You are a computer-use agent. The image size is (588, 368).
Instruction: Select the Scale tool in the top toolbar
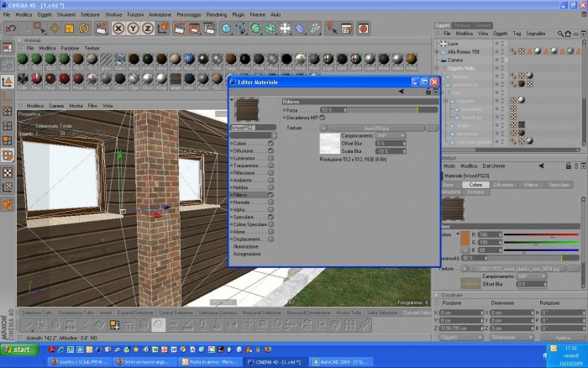coord(70,29)
